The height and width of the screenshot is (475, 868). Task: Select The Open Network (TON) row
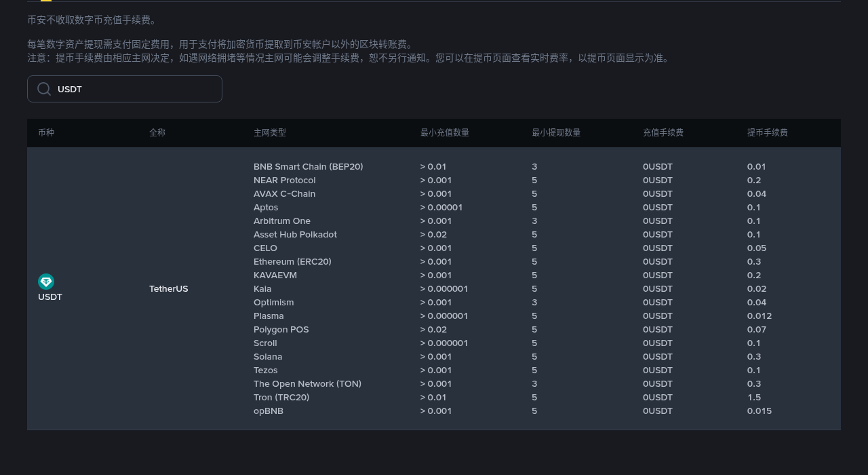(308, 384)
